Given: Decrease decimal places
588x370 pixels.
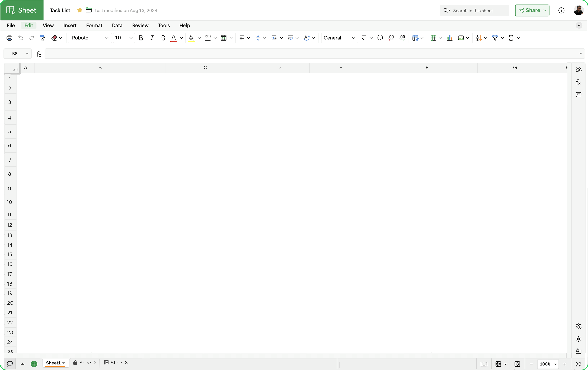Looking at the screenshot, I should 391,38.
